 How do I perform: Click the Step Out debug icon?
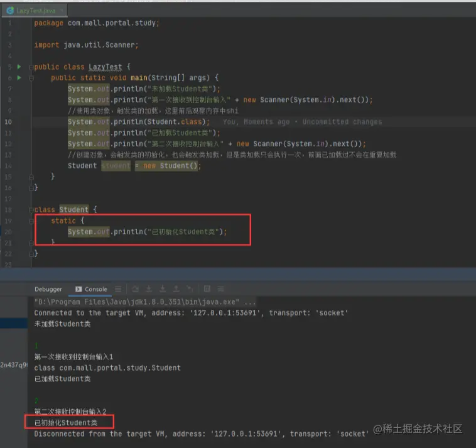click(x=176, y=289)
